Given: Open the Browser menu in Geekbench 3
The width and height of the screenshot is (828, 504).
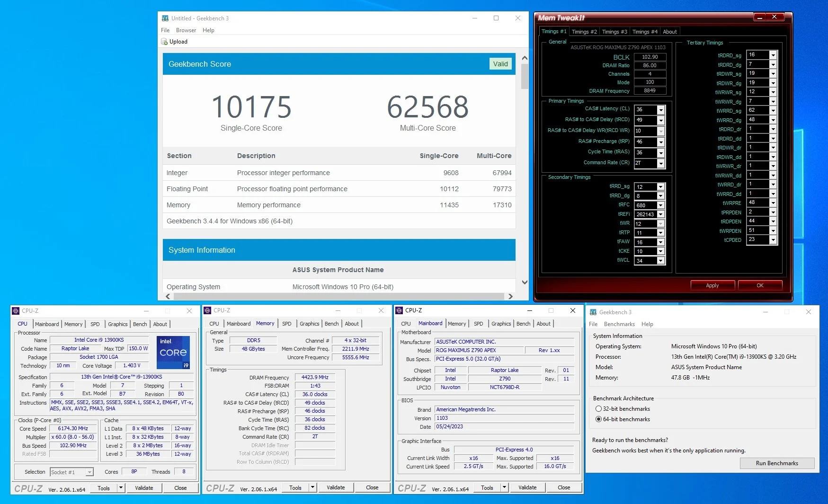Looking at the screenshot, I should click(186, 30).
